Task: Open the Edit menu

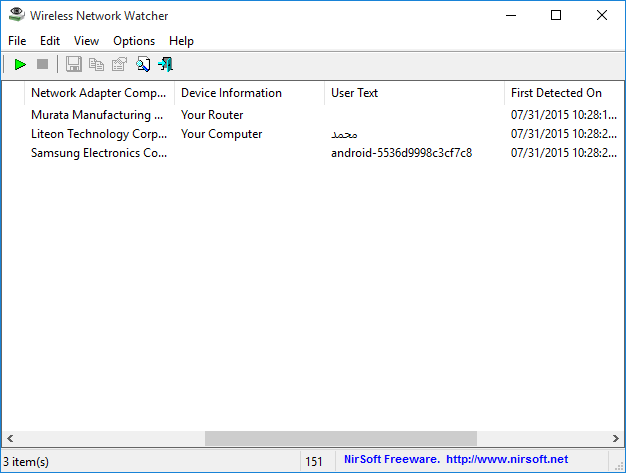Action: 50,41
